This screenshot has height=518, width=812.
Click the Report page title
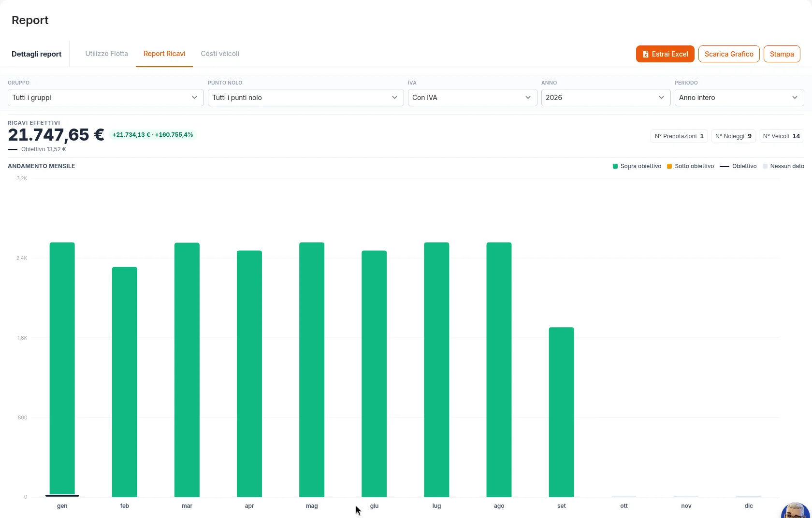[x=30, y=20]
